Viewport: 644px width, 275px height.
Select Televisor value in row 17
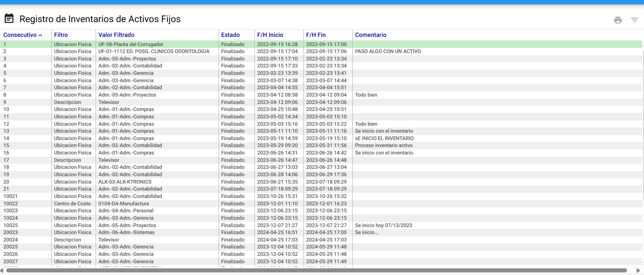click(109, 160)
